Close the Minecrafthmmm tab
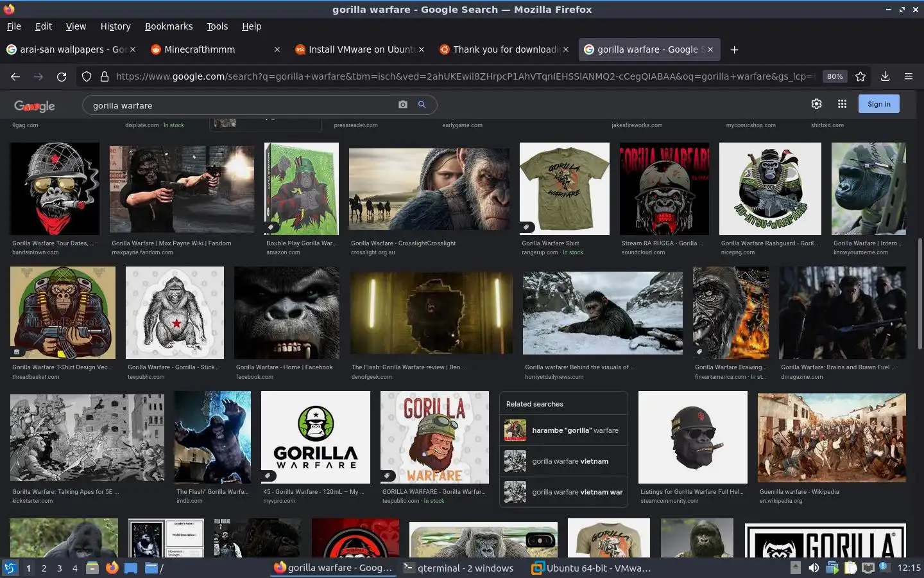The width and height of the screenshot is (924, 578). pos(277,49)
